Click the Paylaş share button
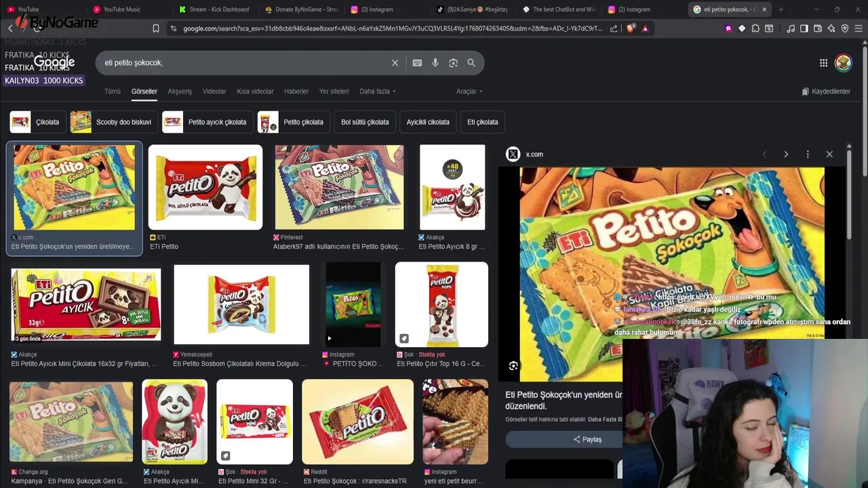The height and width of the screenshot is (488, 868). pyautogui.click(x=587, y=439)
